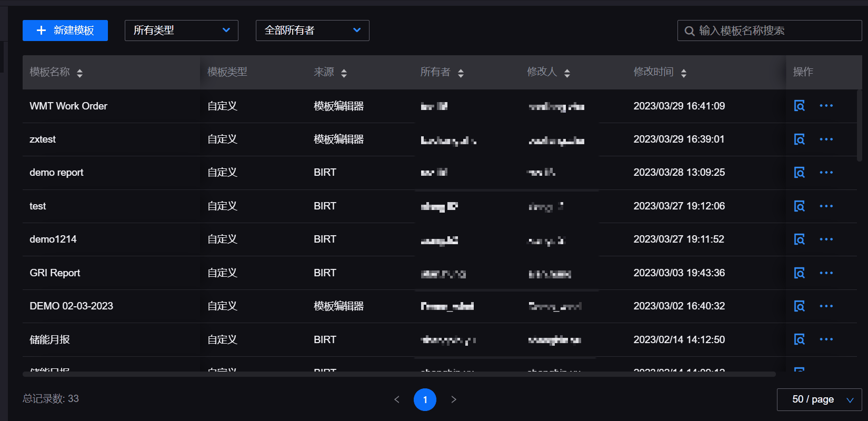Click timestamp 2023/03/29 16:39:01
Viewport: 868px width, 421px height.
click(679, 139)
